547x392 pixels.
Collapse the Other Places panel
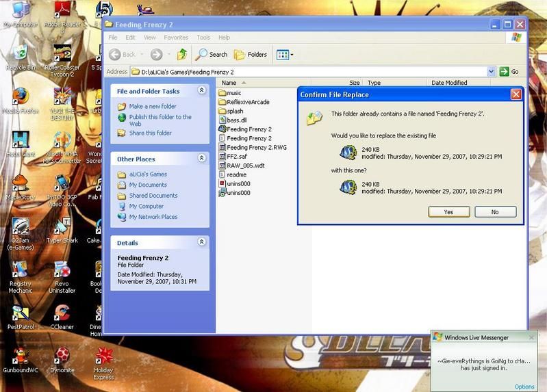(201, 159)
